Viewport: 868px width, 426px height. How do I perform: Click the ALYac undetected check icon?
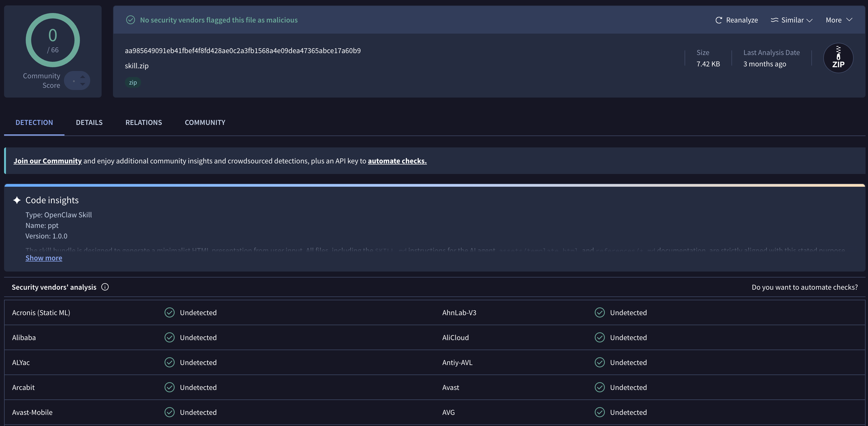170,362
